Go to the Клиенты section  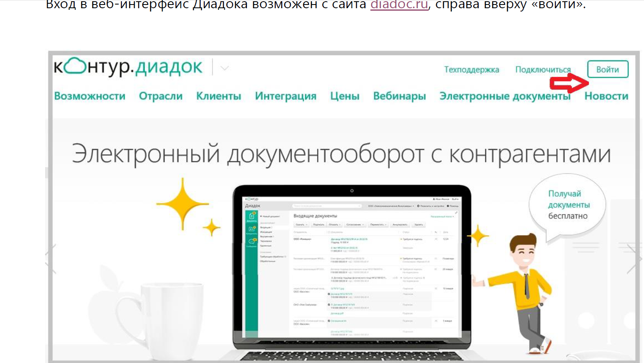pos(219,96)
